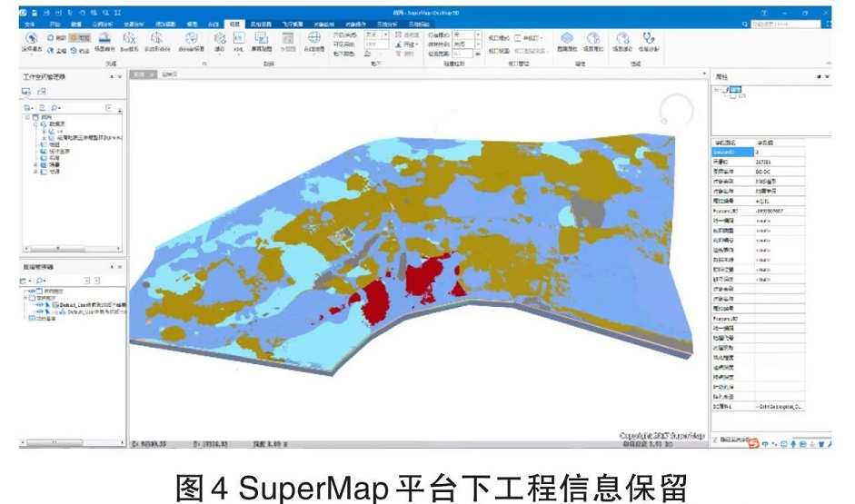The width and height of the screenshot is (855, 504).
Task: Expand the geological 3D model datasource node
Action: coord(44,138)
